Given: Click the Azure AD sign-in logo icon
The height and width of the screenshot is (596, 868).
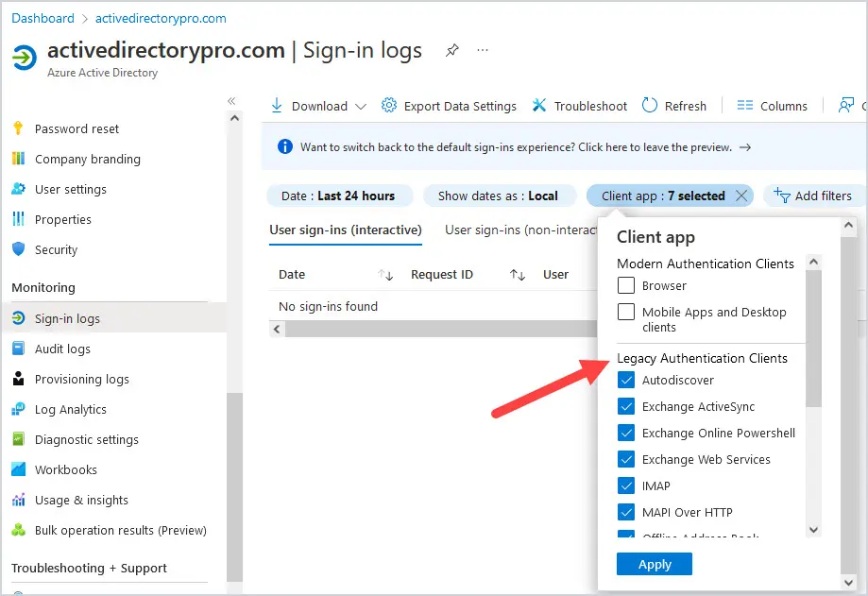Looking at the screenshot, I should [x=25, y=57].
